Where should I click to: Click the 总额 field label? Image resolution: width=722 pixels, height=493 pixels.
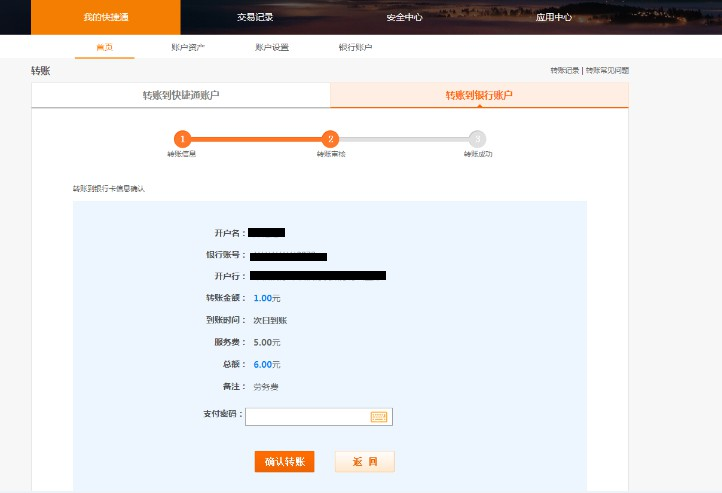click(234, 364)
